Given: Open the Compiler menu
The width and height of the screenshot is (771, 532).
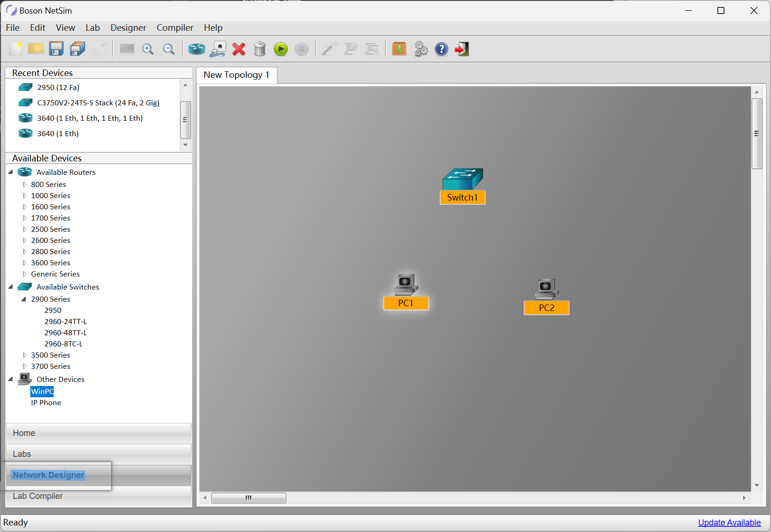Looking at the screenshot, I should pos(175,28).
